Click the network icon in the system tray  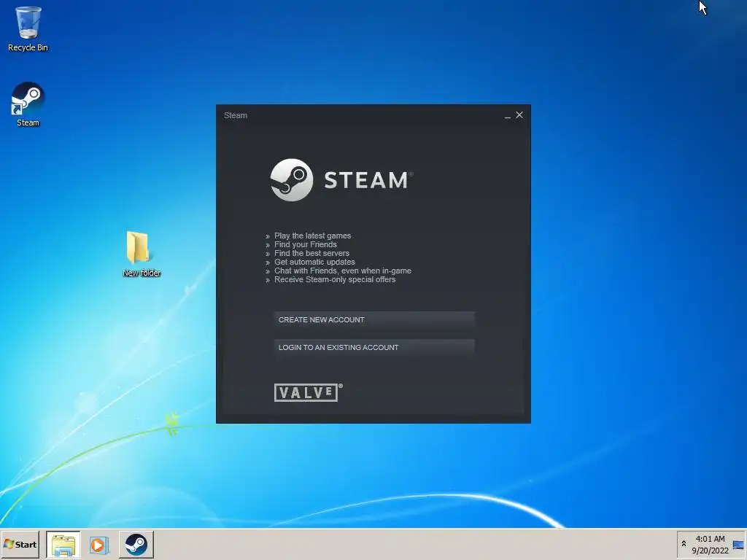click(738, 545)
